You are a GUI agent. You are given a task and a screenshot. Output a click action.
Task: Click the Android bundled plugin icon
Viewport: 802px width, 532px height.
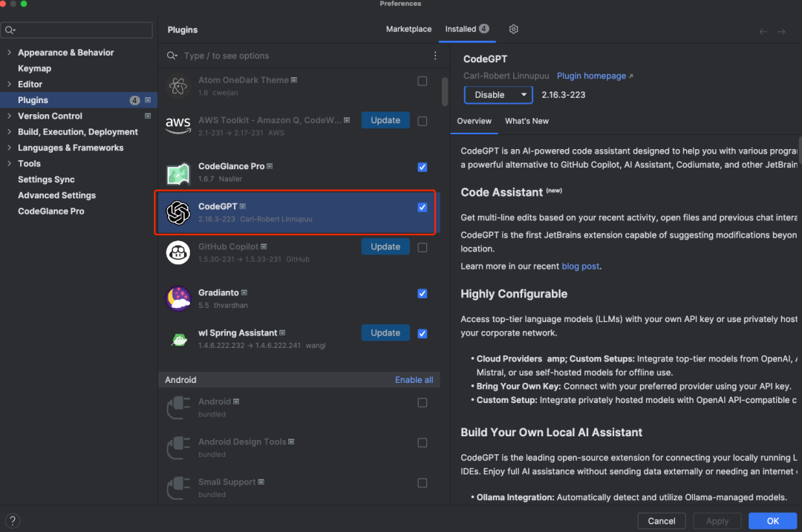(178, 408)
